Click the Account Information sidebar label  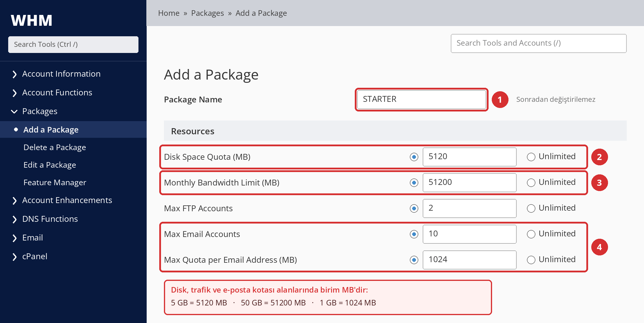click(x=61, y=74)
